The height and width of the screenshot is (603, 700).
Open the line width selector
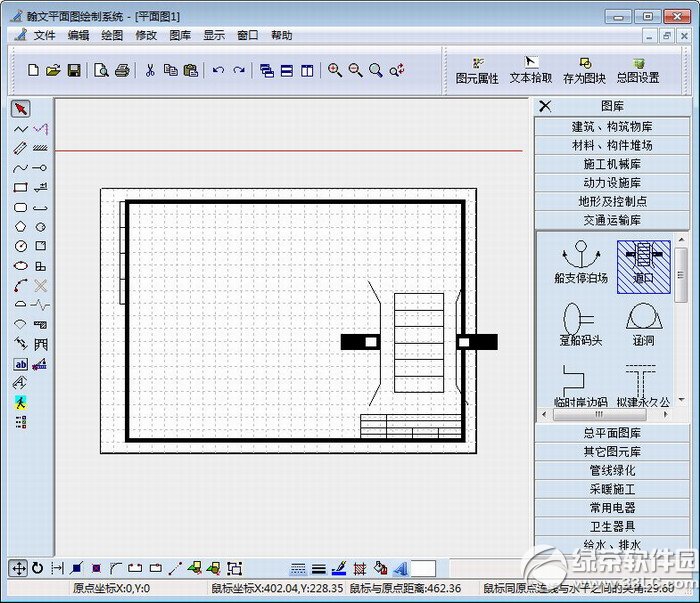tap(319, 569)
